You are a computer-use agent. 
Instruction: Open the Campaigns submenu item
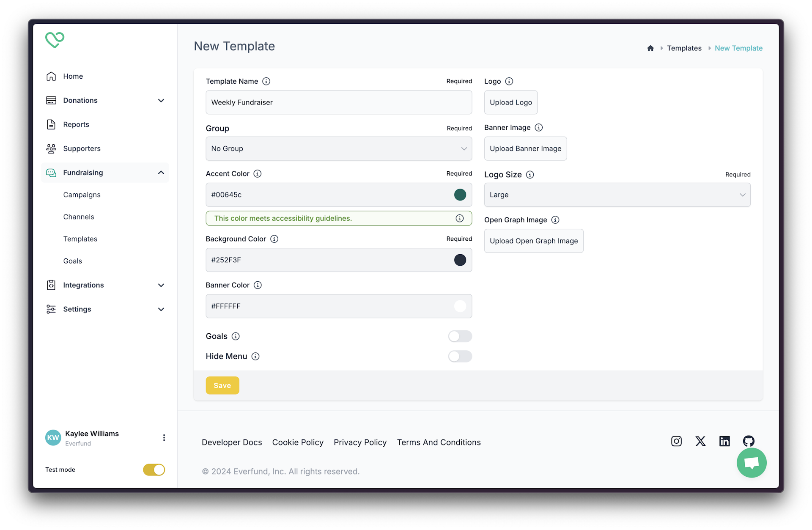[x=82, y=194]
